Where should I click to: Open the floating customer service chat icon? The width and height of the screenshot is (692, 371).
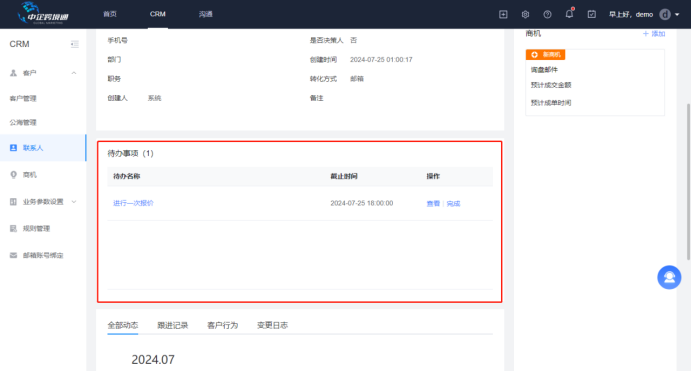pos(669,277)
